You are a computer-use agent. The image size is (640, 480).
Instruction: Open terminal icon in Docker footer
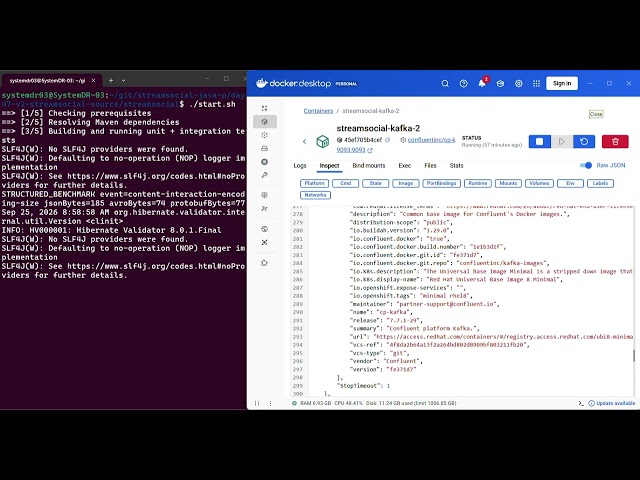tap(580, 403)
